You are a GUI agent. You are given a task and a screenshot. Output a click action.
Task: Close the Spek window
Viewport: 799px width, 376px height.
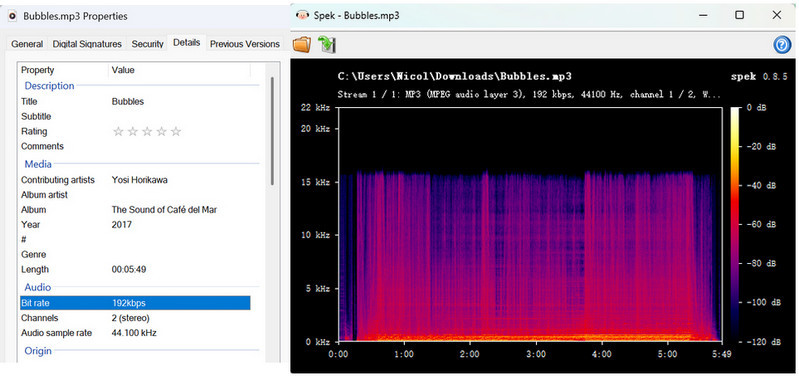point(777,15)
